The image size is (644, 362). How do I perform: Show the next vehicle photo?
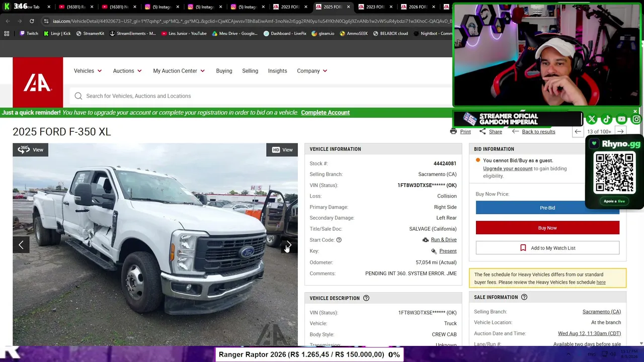point(289,245)
